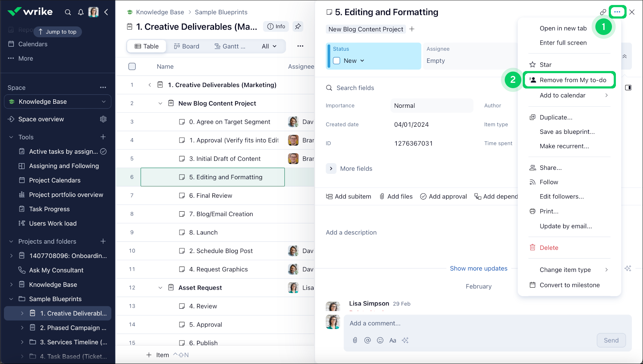The width and height of the screenshot is (643, 364).
Task: Click Show more updates link
Action: (479, 268)
